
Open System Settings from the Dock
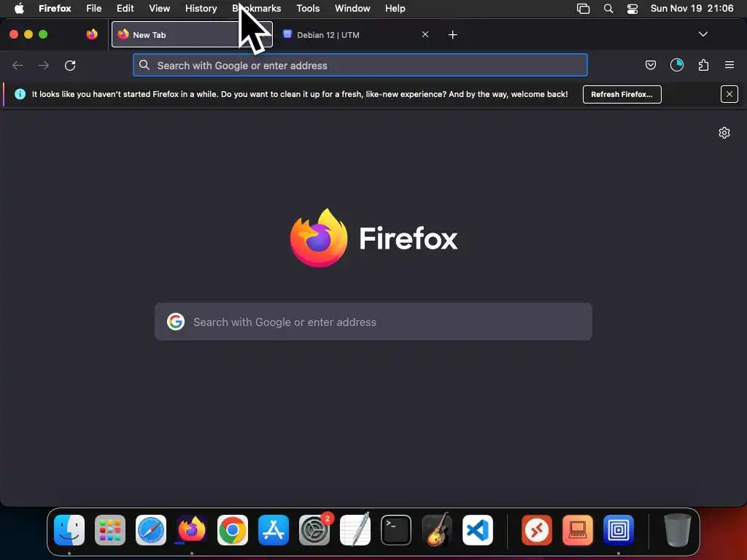pyautogui.click(x=314, y=530)
